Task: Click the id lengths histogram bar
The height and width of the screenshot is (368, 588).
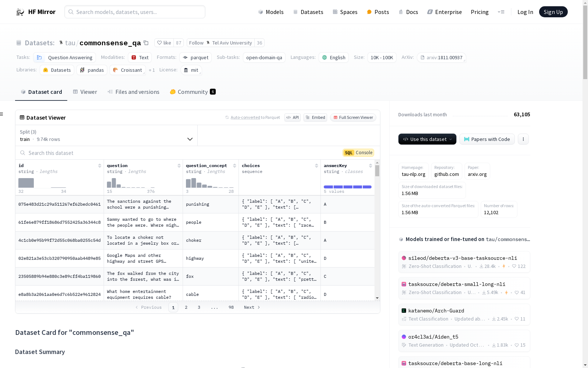Action: click(26, 183)
